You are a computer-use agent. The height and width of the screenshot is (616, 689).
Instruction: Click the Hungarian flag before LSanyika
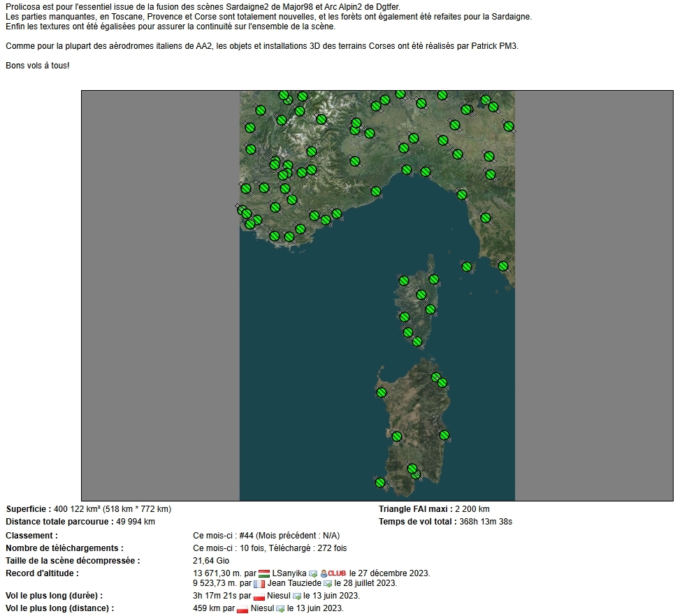point(264,574)
